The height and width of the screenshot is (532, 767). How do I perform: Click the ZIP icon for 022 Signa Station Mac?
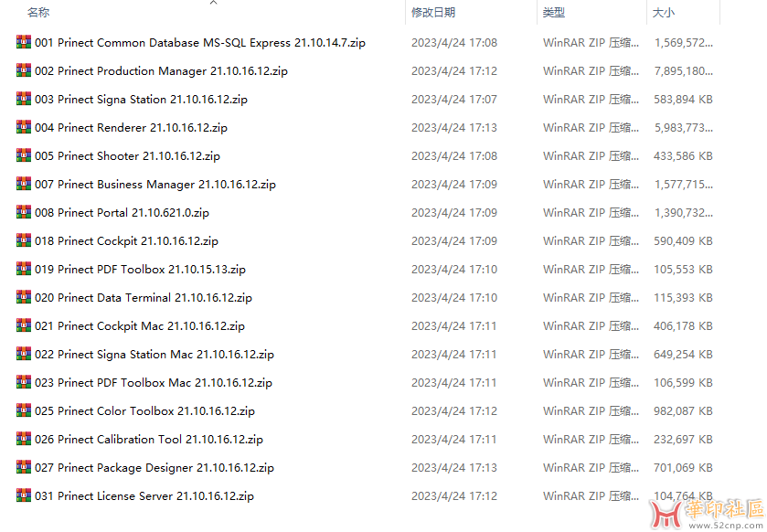click(24, 354)
